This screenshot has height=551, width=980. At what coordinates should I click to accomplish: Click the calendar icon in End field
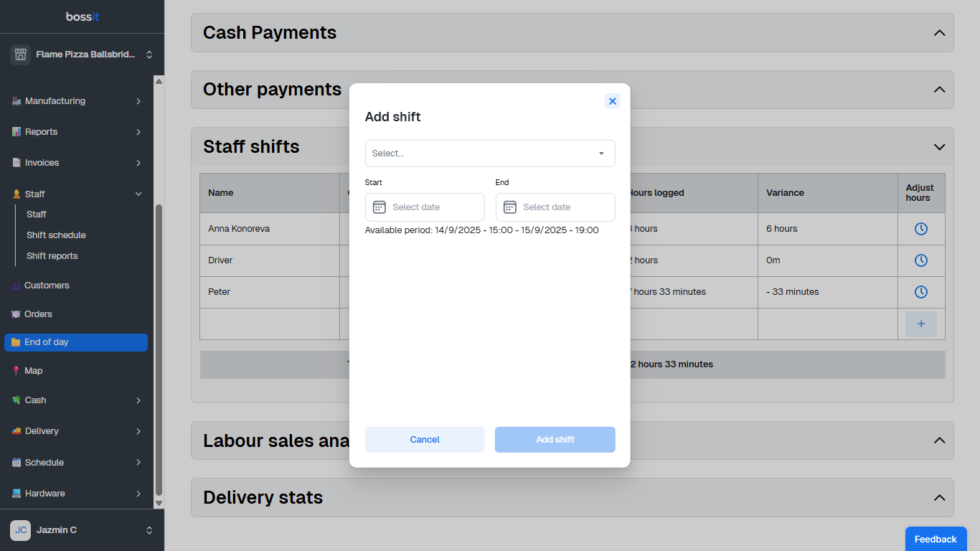click(x=510, y=207)
